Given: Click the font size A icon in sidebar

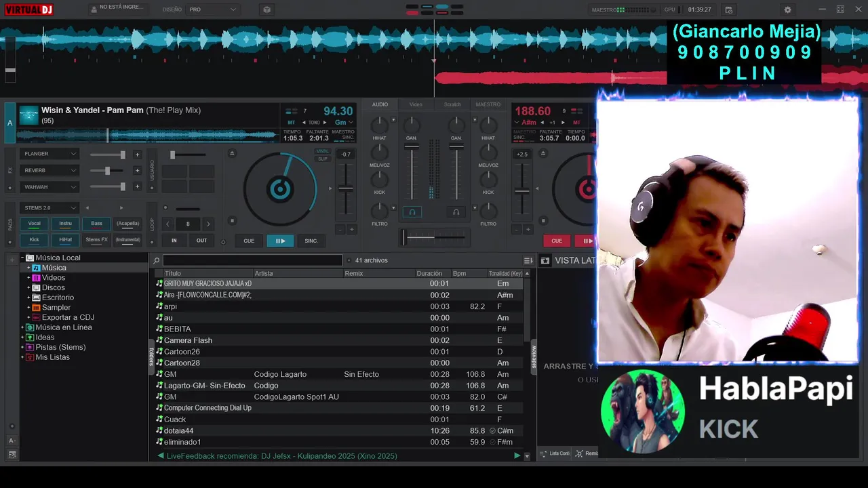Looking at the screenshot, I should (12, 441).
